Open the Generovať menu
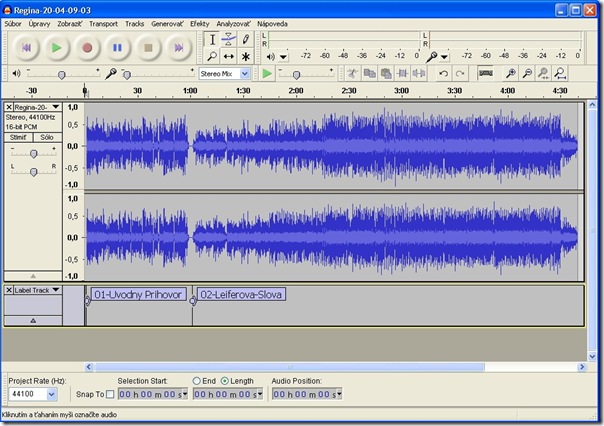The image size is (604, 426). 167,24
